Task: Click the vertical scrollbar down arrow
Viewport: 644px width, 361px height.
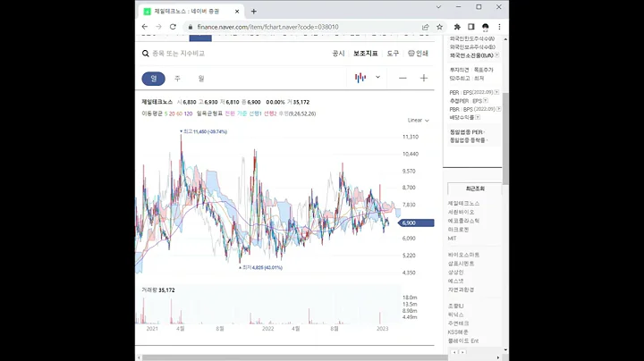Action: [x=505, y=350]
